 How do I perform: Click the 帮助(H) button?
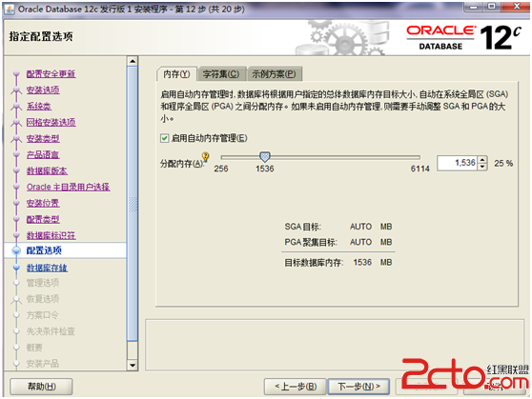[x=41, y=387]
